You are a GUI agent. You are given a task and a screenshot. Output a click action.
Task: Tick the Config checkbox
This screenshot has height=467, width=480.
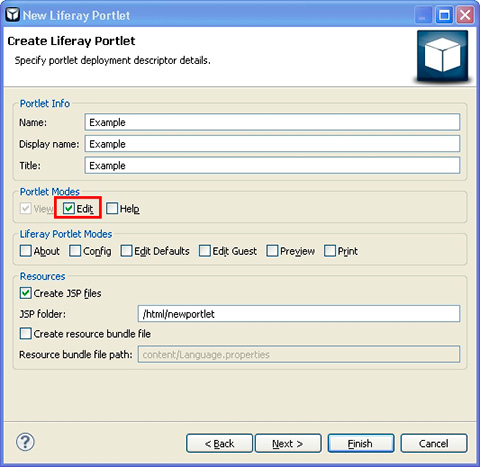75,251
